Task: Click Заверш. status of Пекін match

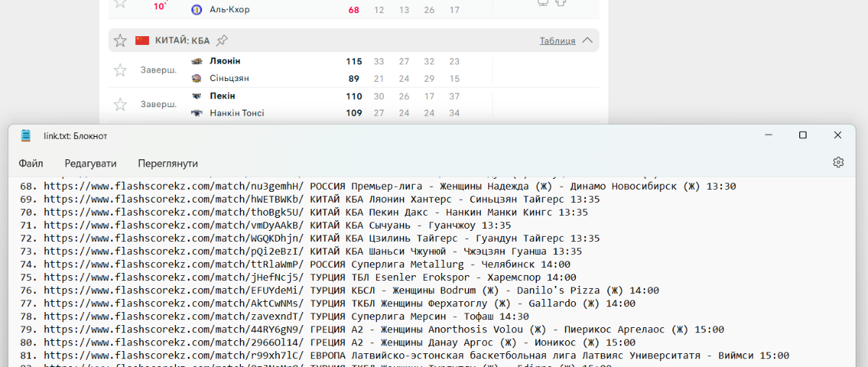Action: tap(158, 105)
